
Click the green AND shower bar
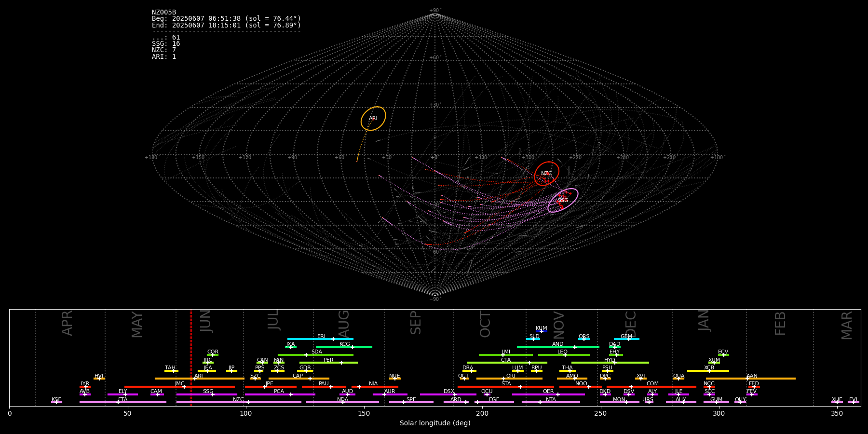point(558,347)
